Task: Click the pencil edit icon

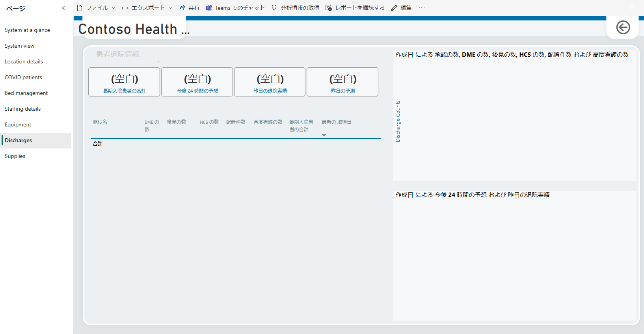Action: (x=394, y=8)
